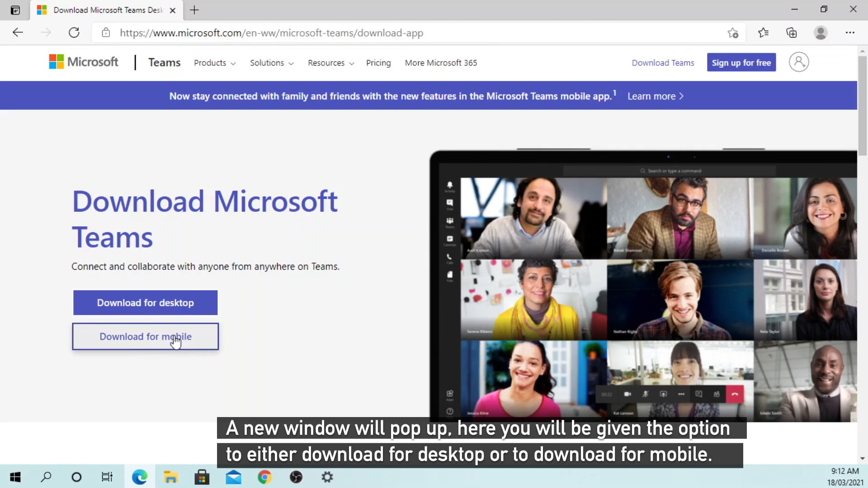Select Chat in the Teams sidebar
Screen dimensions: 868x488
click(x=449, y=202)
